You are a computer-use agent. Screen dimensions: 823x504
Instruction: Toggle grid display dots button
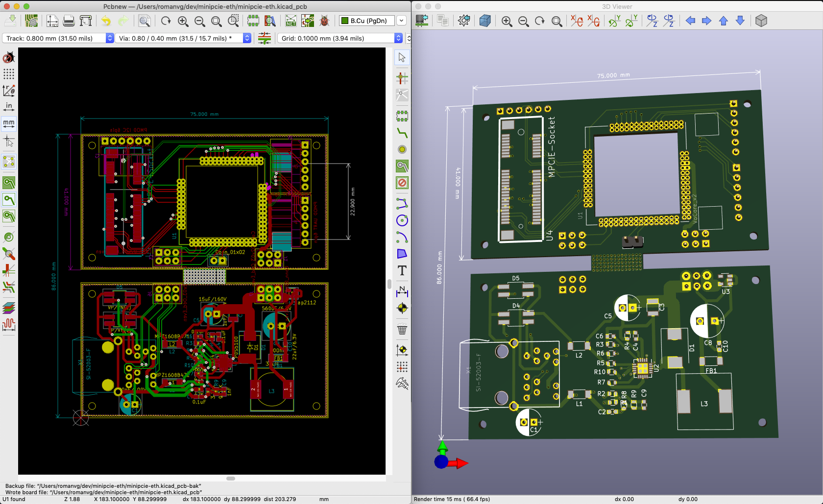point(9,74)
